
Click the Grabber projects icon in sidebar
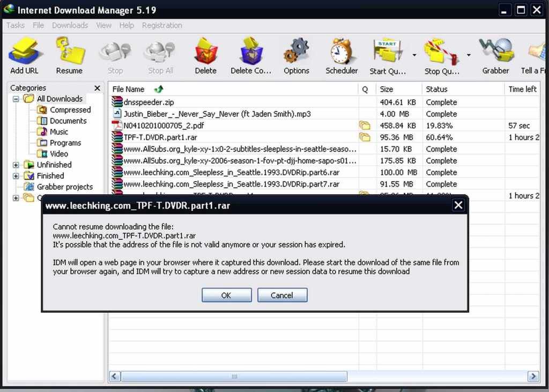click(29, 187)
